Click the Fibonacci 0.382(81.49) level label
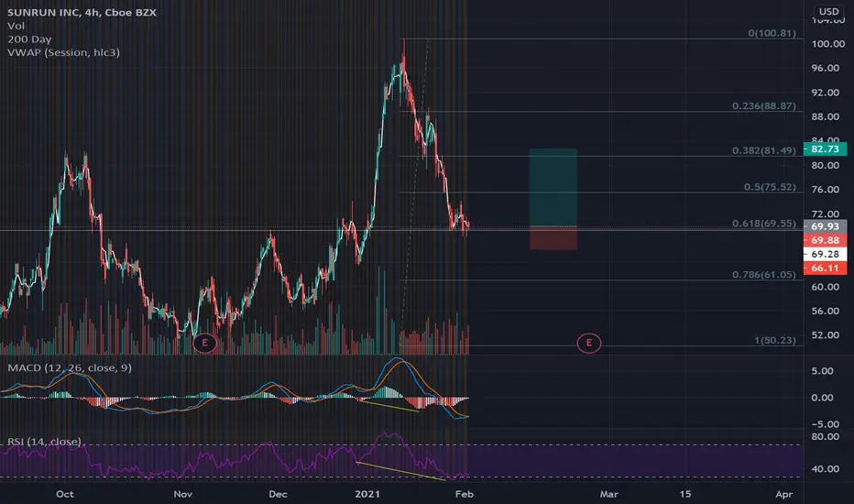 (763, 150)
